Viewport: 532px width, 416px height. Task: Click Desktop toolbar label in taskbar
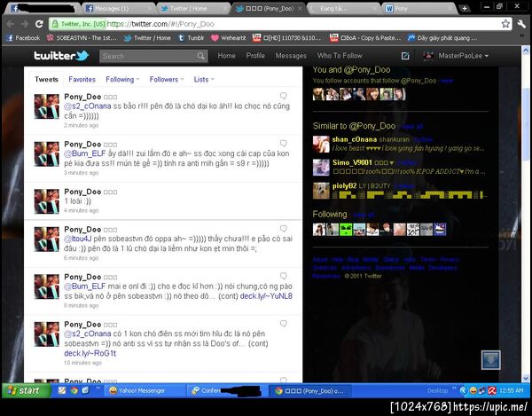tap(437, 391)
